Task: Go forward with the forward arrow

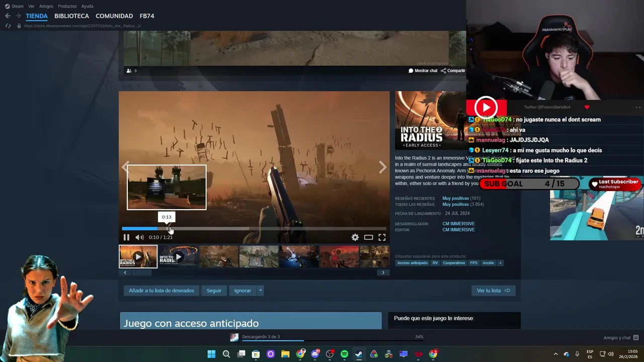Action: click(18, 16)
